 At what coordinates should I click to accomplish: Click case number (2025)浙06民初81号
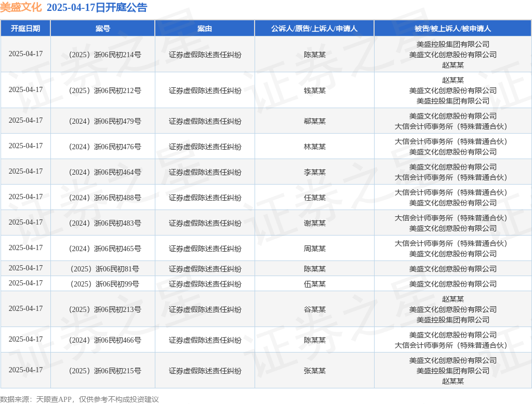105,269
